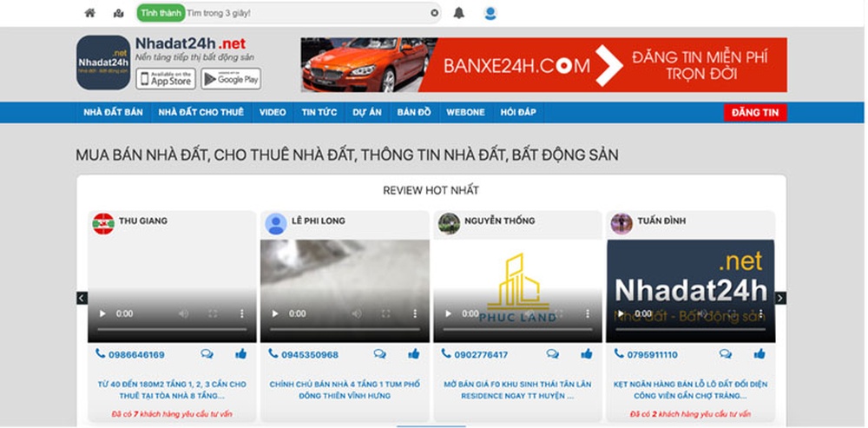Like the Tuấn Đình listing
The width and height of the screenshot is (868, 428).
coord(759,354)
